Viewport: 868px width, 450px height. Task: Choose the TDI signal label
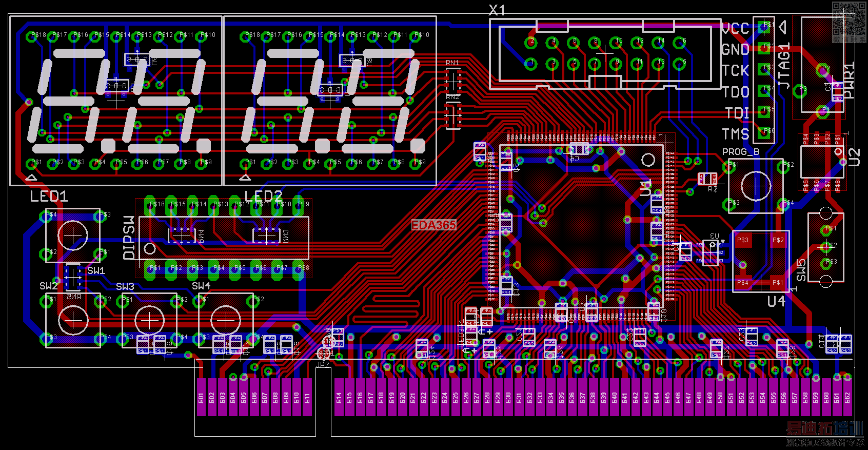pos(737,113)
